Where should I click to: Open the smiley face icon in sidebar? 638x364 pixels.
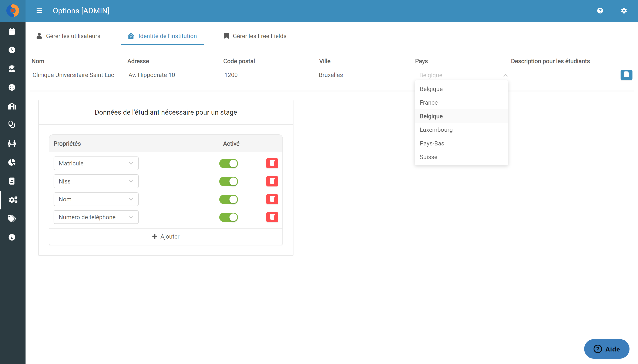click(x=12, y=88)
